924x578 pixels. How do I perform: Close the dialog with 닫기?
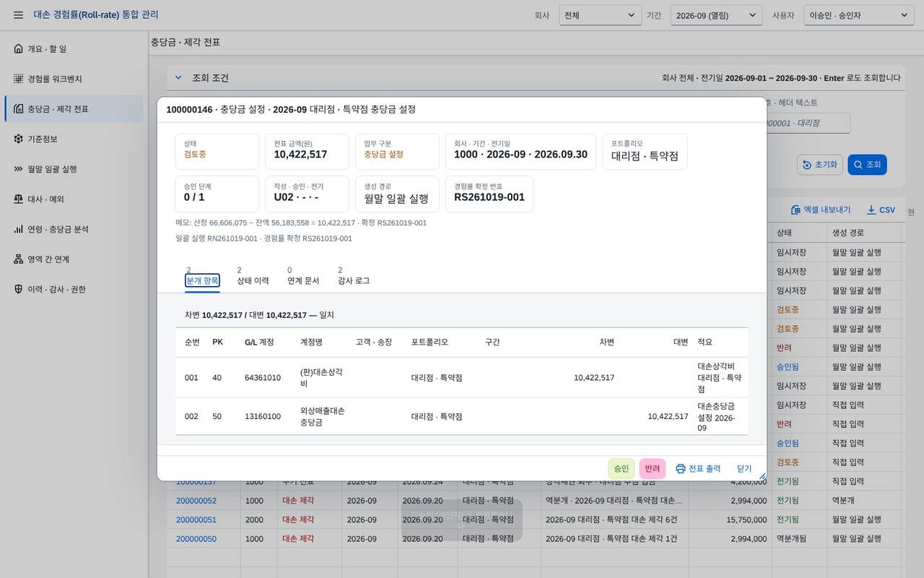pos(744,469)
